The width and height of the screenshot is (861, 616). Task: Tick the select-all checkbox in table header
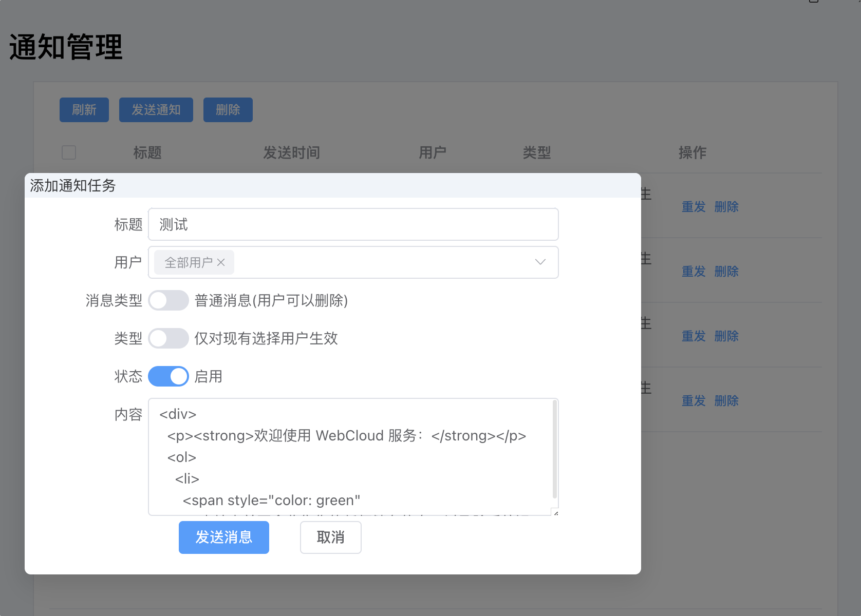click(x=69, y=152)
